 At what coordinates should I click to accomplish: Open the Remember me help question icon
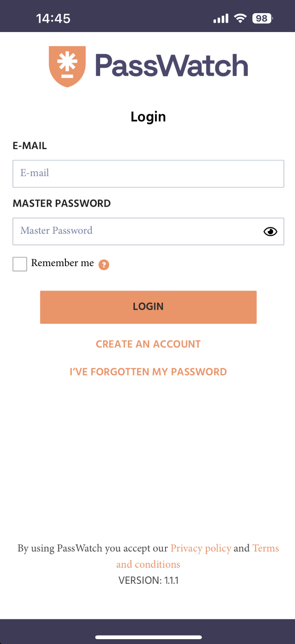tap(104, 265)
